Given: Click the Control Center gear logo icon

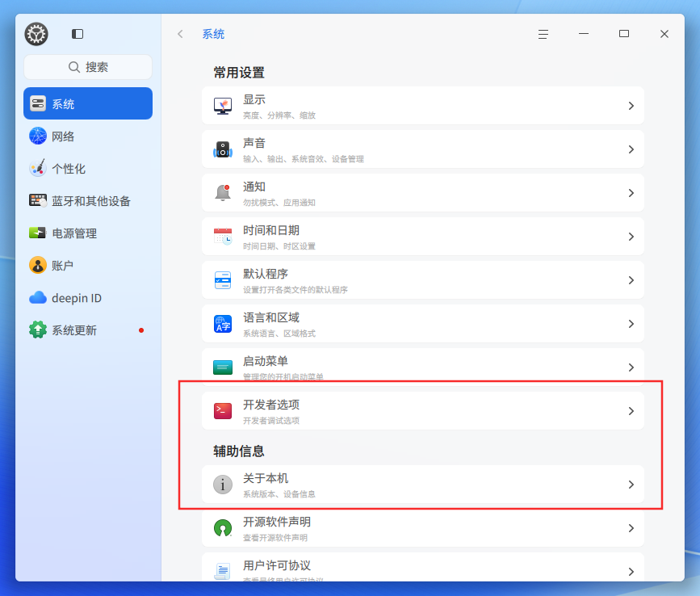Looking at the screenshot, I should pyautogui.click(x=36, y=34).
